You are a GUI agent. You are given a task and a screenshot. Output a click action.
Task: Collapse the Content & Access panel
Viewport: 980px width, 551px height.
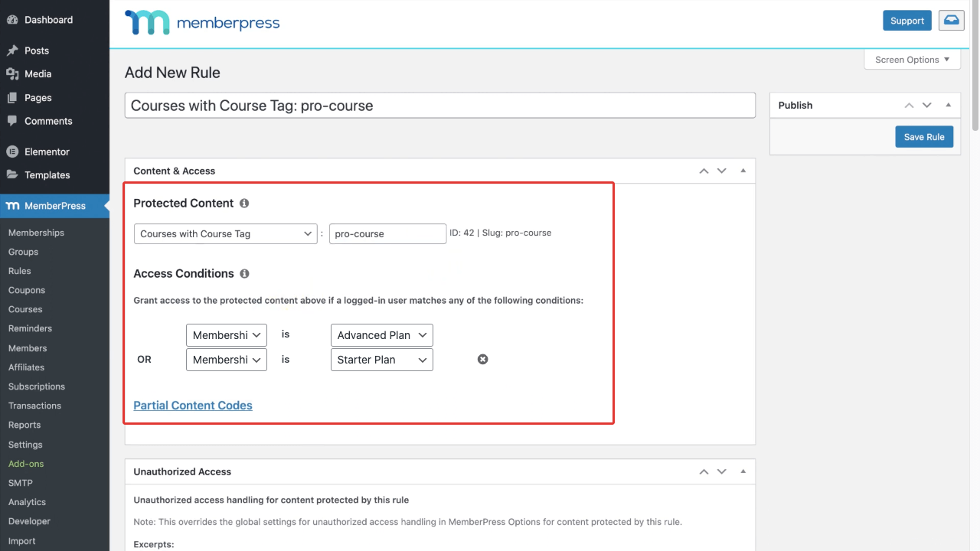(743, 171)
